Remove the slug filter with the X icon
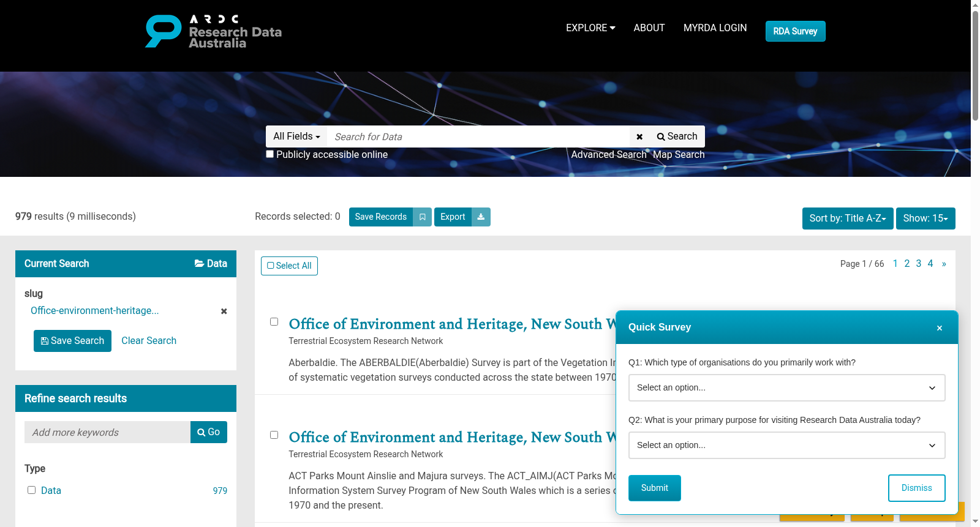 tap(224, 311)
